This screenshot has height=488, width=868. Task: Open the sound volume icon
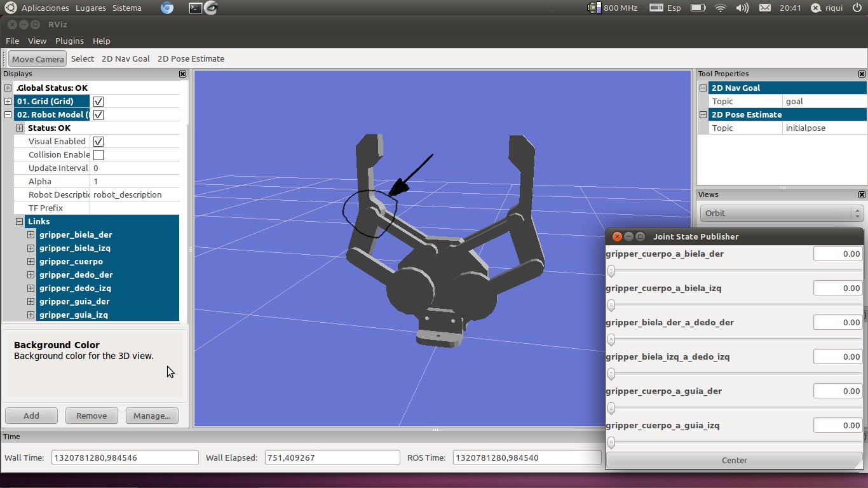[x=742, y=8]
